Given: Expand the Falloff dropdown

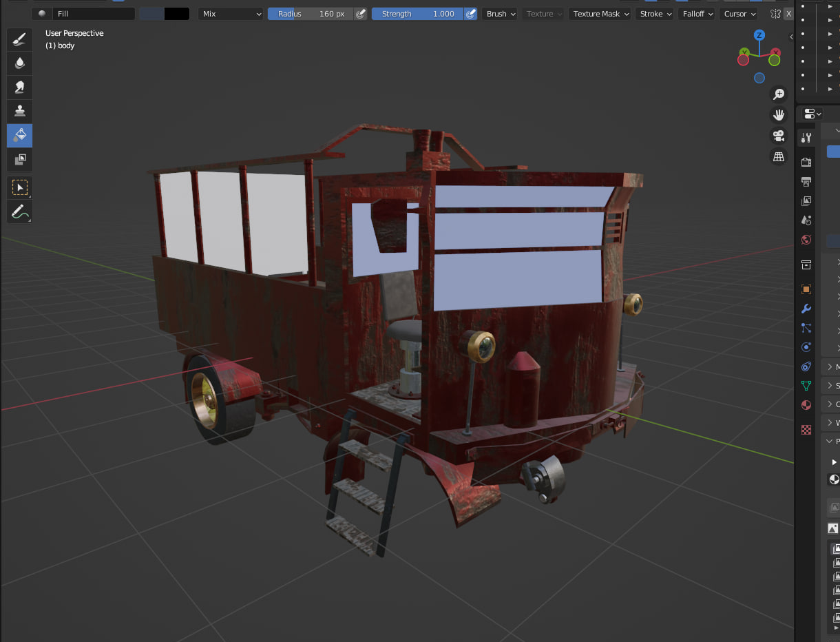Looking at the screenshot, I should click(x=697, y=14).
